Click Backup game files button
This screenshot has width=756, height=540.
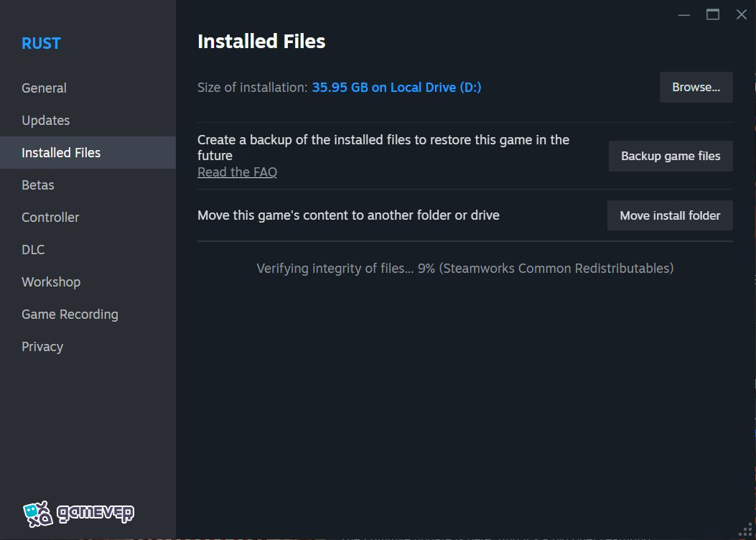pyautogui.click(x=670, y=157)
